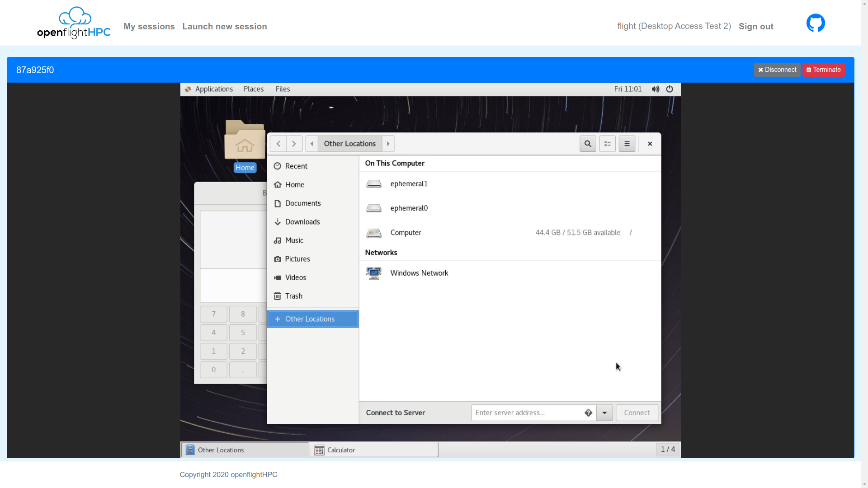The height and width of the screenshot is (488, 868).
Task: Open search in the file manager
Action: [x=588, y=144]
